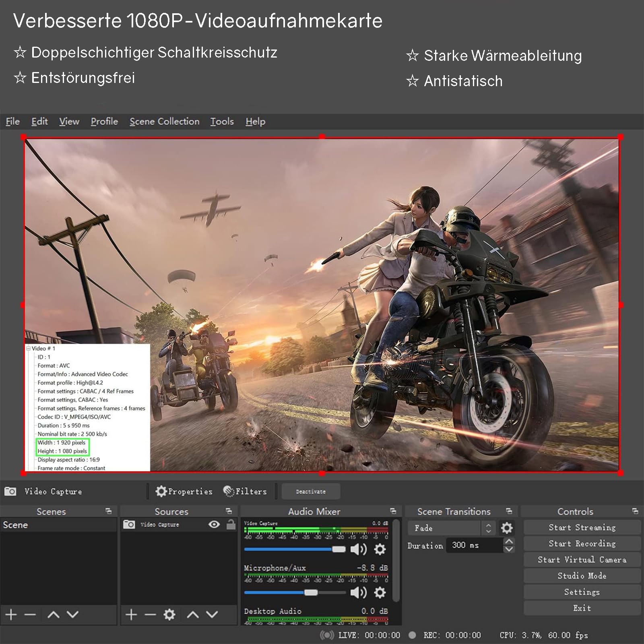Pop out the Controls dock

click(x=635, y=511)
